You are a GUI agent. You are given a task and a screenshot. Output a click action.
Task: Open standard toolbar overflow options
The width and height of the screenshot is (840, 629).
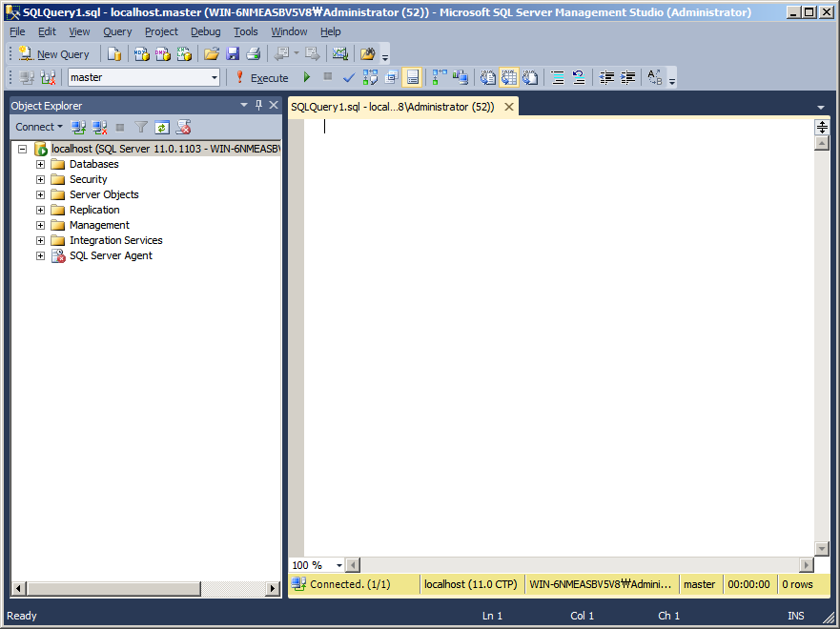click(384, 55)
